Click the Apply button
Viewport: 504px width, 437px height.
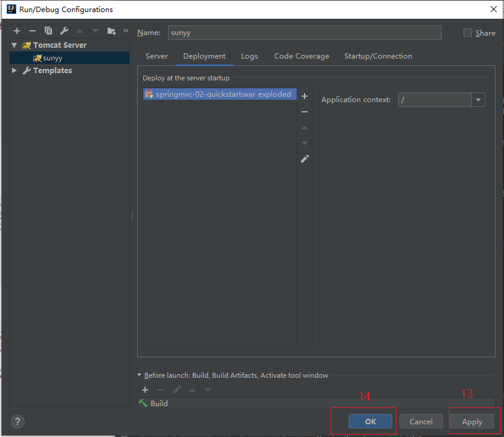[x=472, y=422]
